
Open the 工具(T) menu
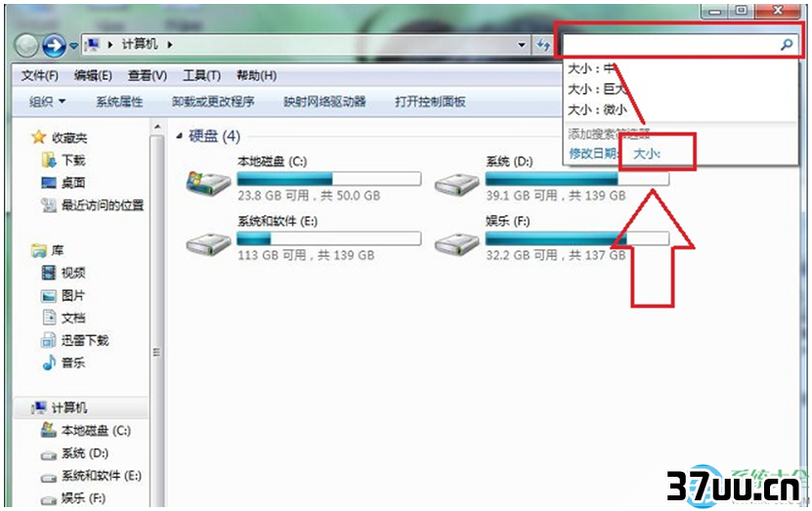(201, 75)
